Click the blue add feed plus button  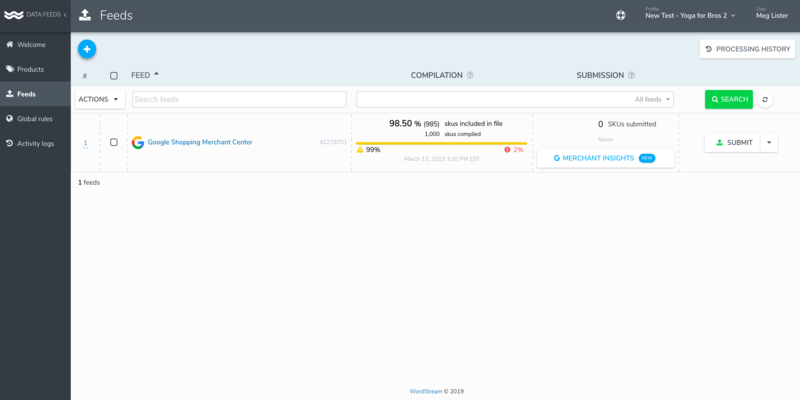(x=87, y=49)
